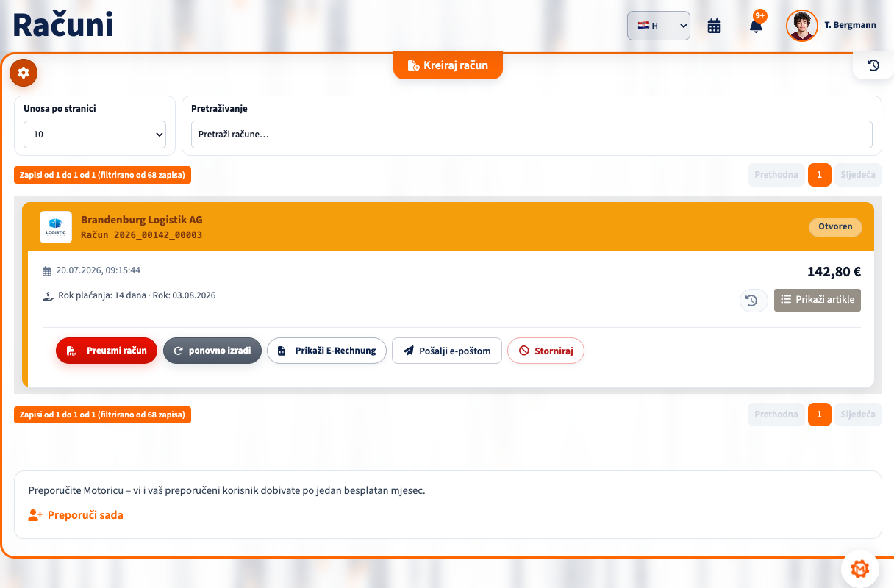This screenshot has height=588, width=894.
Task: Click Brandenburg Logistik AG company logo
Action: 56,227
